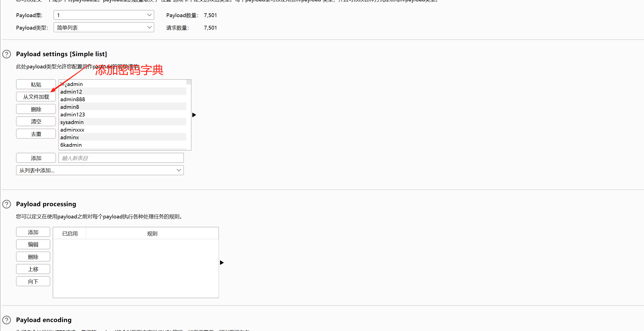Open help for Payload settings section
Image resolution: width=644 pixels, height=331 pixels.
click(7, 54)
